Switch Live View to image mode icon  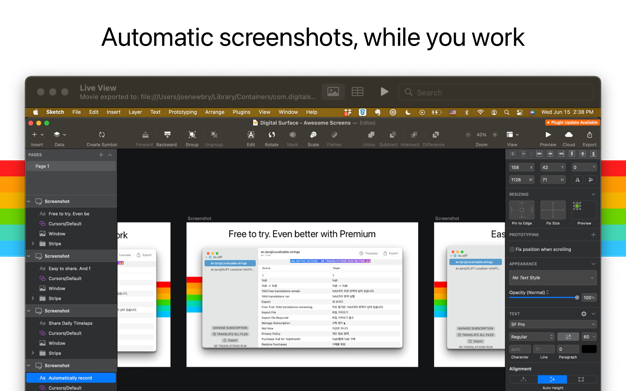(333, 92)
